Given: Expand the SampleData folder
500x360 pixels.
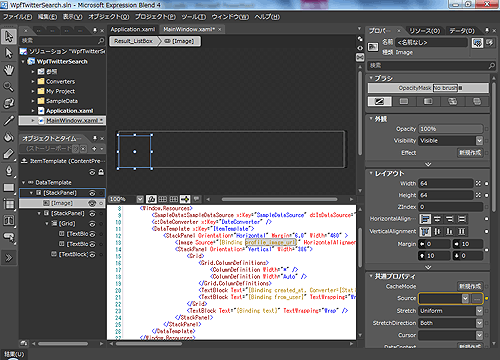Looking at the screenshot, I should (x=33, y=101).
